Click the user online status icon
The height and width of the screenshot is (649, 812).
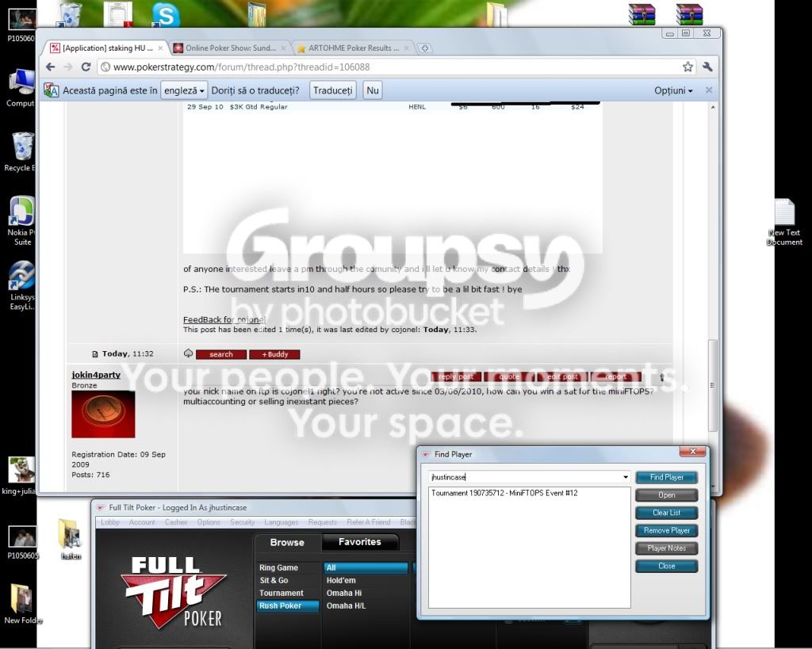click(189, 353)
